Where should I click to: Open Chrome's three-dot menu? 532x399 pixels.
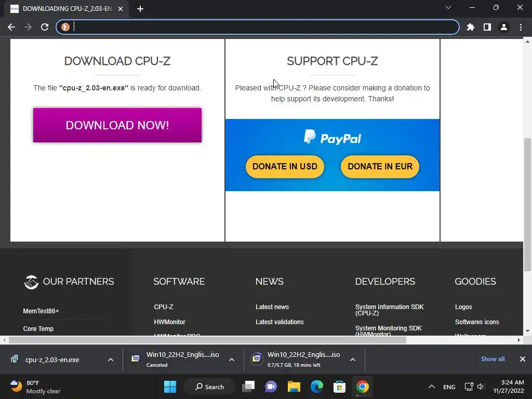(521, 27)
